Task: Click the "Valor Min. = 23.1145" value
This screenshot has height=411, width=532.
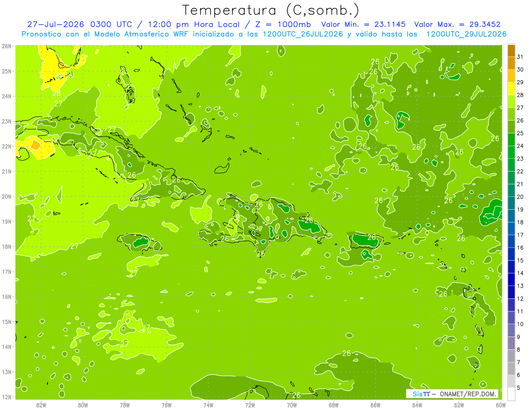Action: [x=364, y=24]
